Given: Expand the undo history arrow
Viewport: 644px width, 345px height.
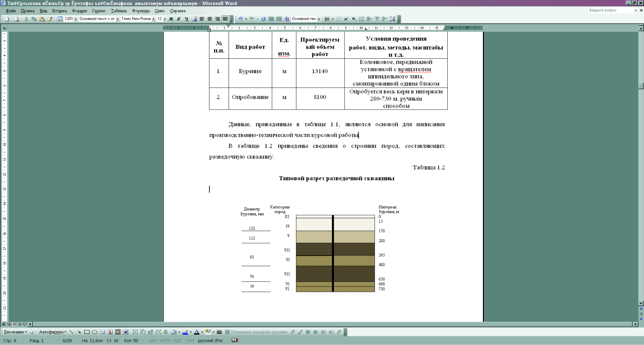Looking at the screenshot, I should (x=246, y=19).
